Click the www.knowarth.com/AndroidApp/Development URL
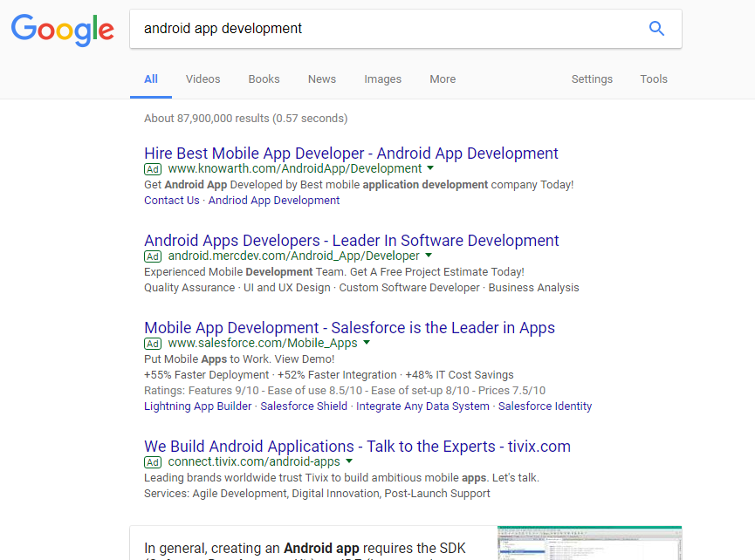Image resolution: width=755 pixels, height=560 pixels. tap(295, 168)
